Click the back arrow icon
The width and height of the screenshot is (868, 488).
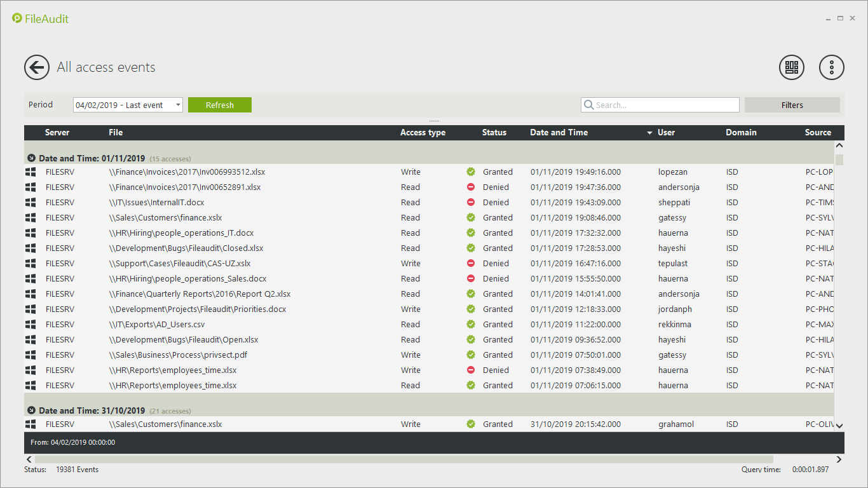(x=37, y=67)
